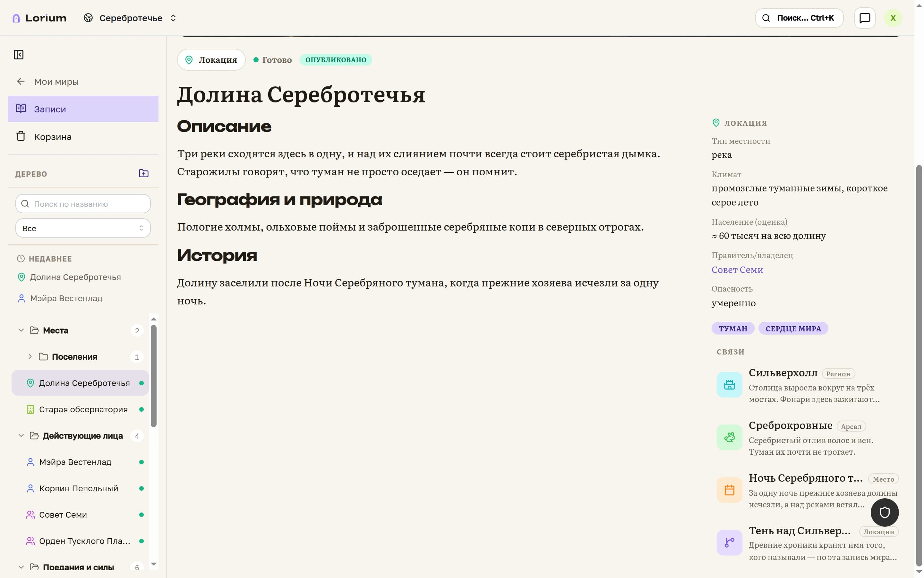
Task: Click the Мои миры back arrow icon
Action: click(x=21, y=82)
